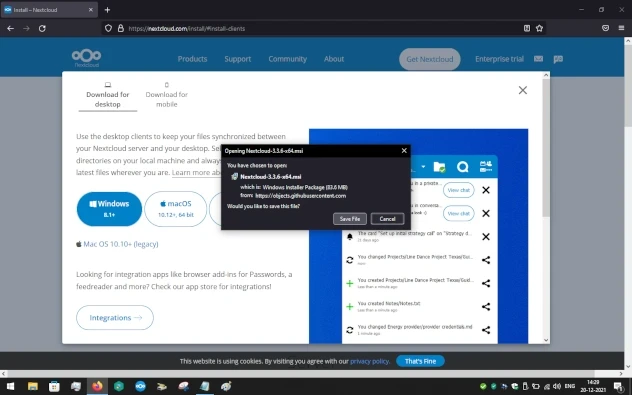Click Save File in the download dialog

pyautogui.click(x=349, y=219)
